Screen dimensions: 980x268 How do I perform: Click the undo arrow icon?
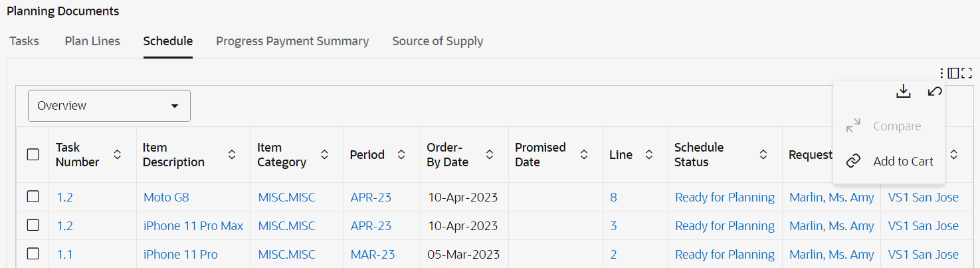tap(934, 92)
